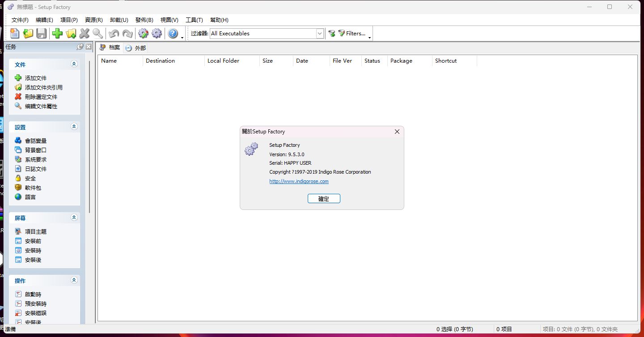
Task: Sort by the Destination column header
Action: pos(174,61)
